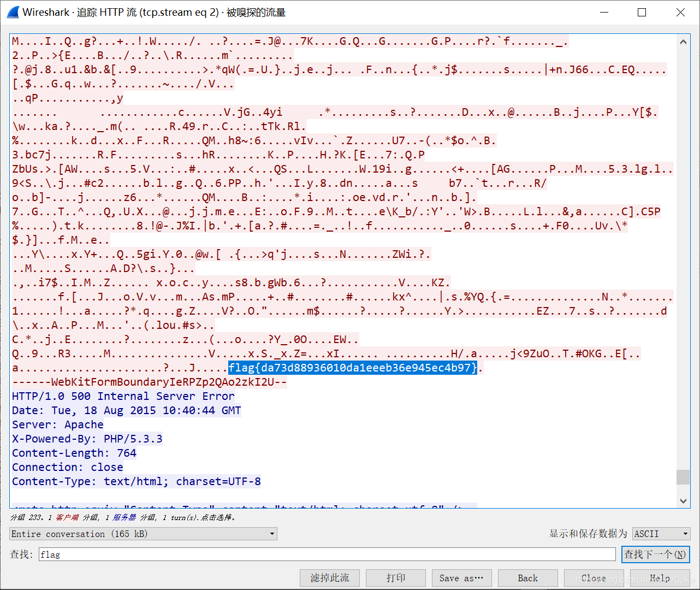
Task: Click the Back button
Action: (528, 578)
